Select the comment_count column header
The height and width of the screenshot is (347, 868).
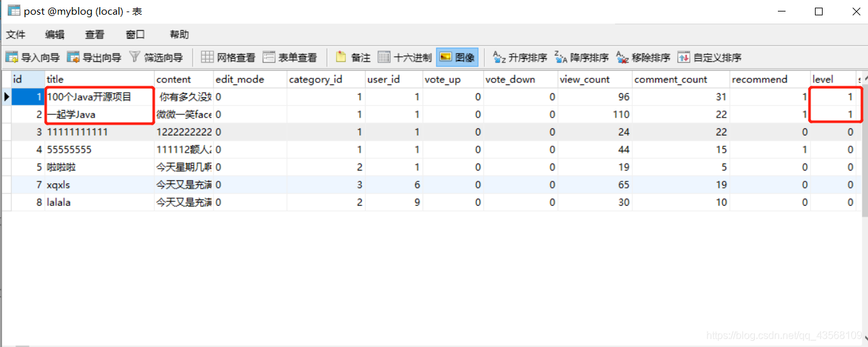click(681, 79)
